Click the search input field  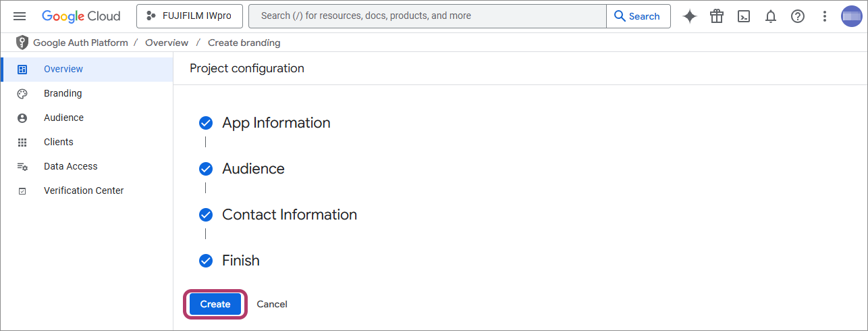click(x=427, y=16)
